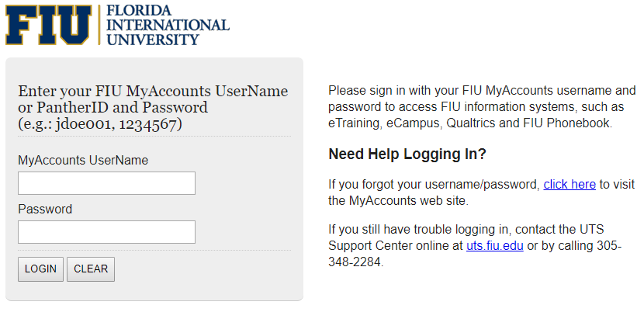This screenshot has height=312, width=644.
Task: Click the "MyAccounts UserName" field label
Action: 83,161
